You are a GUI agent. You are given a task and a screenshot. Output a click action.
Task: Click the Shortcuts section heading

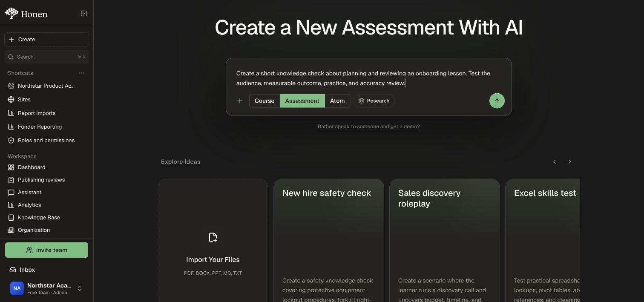(x=20, y=73)
